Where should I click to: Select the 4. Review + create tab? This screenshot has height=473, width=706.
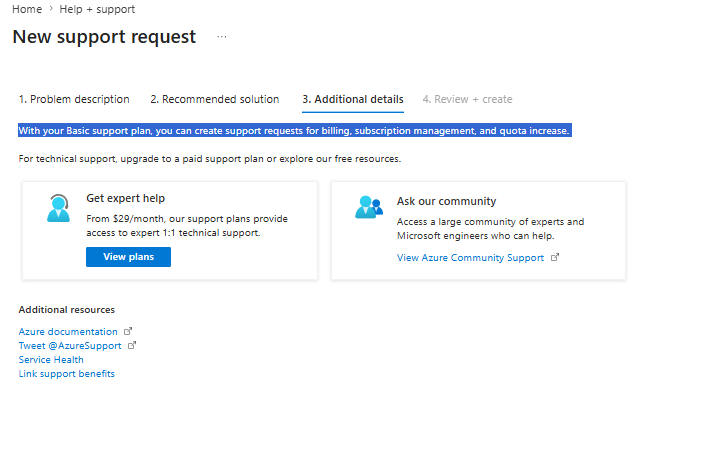[467, 99]
